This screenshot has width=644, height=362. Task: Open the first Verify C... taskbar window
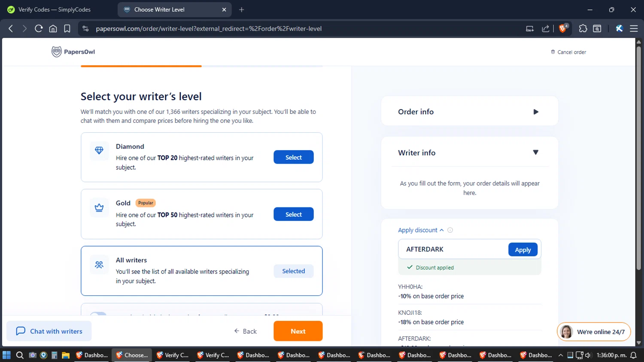pos(173,355)
